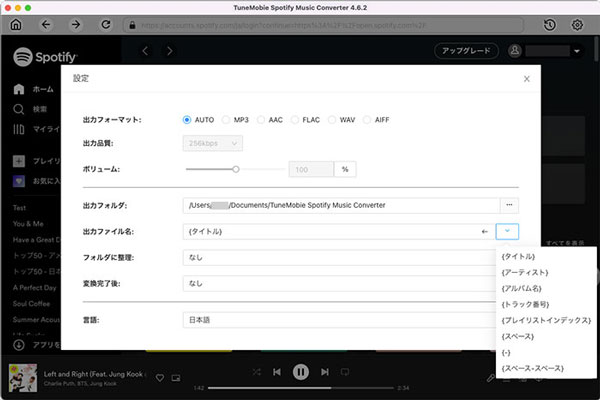
Task: Choose {-} from the tag list
Action: [506, 353]
